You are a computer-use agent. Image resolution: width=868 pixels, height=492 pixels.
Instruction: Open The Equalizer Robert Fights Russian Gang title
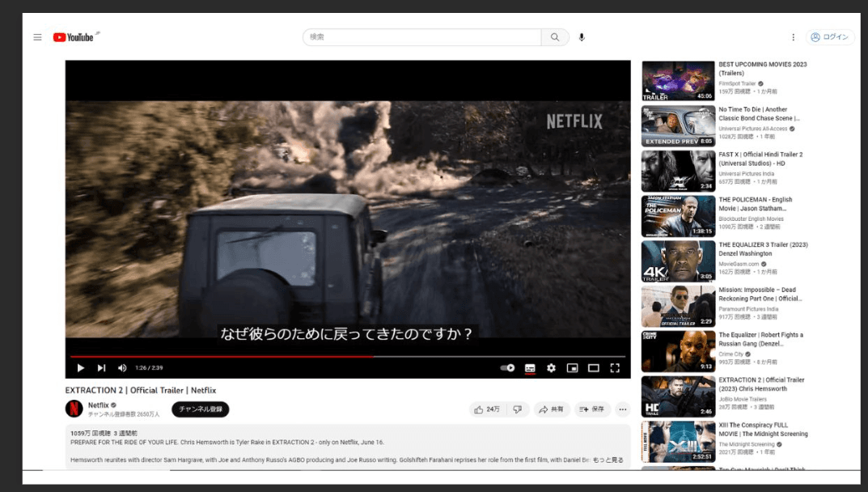click(x=760, y=339)
